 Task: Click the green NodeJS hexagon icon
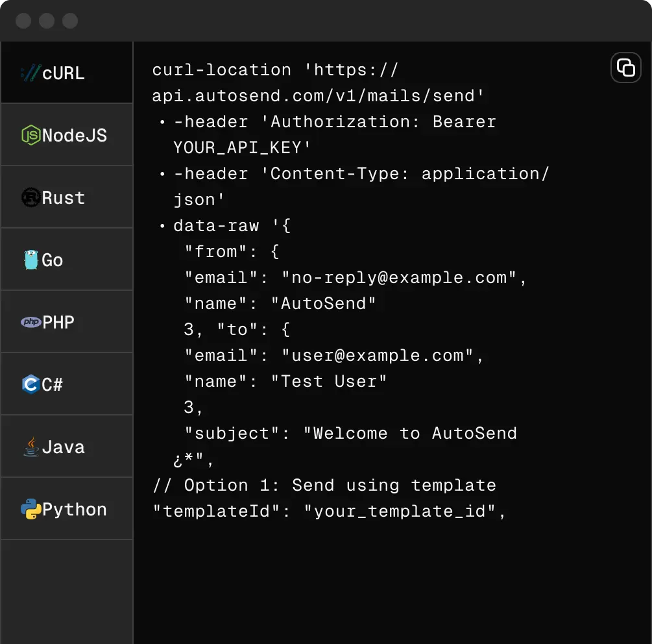[30, 135]
